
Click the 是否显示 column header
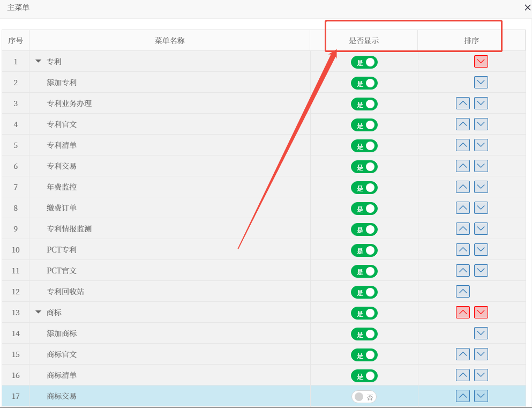click(364, 41)
